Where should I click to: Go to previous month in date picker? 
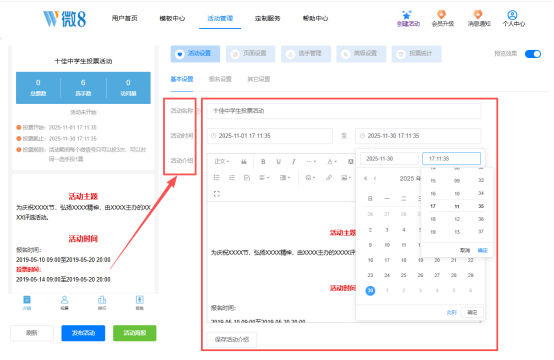375,178
